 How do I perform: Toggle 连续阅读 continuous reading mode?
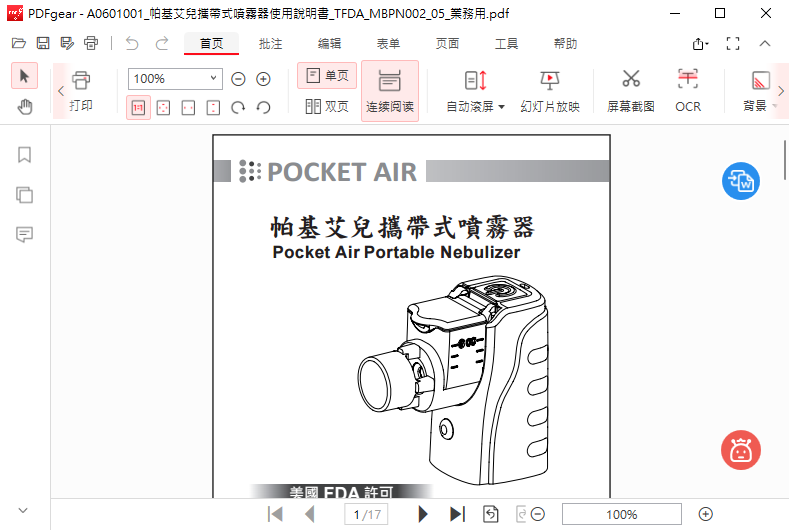(x=390, y=91)
